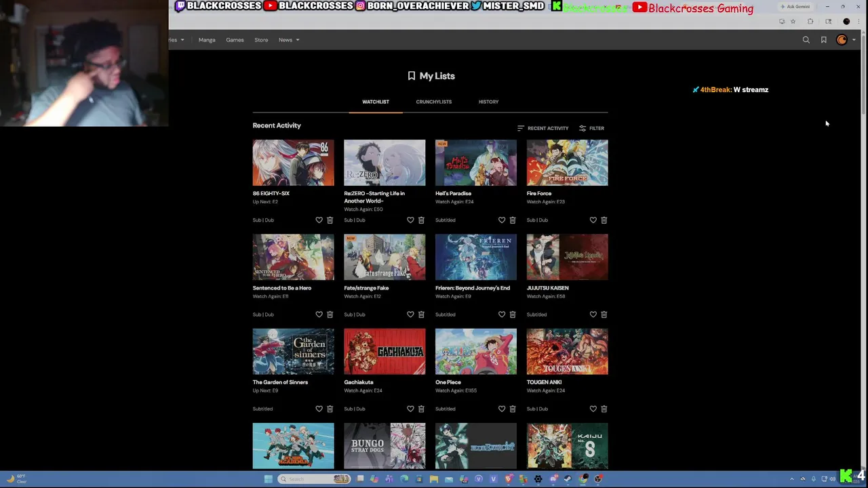Favorite Sentenced to Be a Hero heart

click(319, 314)
